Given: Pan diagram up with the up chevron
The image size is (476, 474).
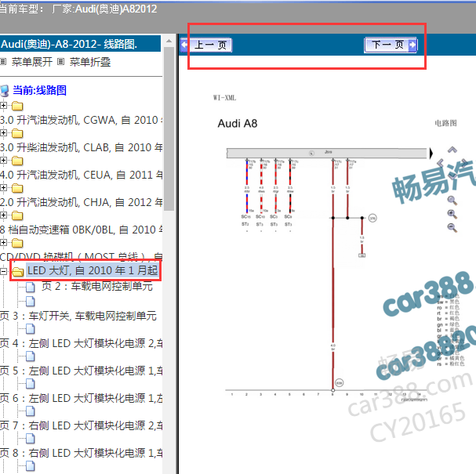Looking at the screenshot, I should [452, 149].
